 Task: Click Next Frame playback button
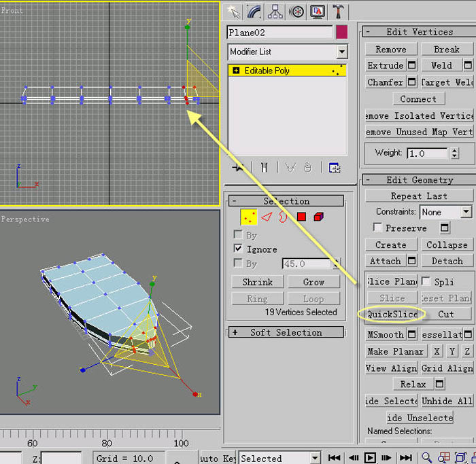coord(386,458)
